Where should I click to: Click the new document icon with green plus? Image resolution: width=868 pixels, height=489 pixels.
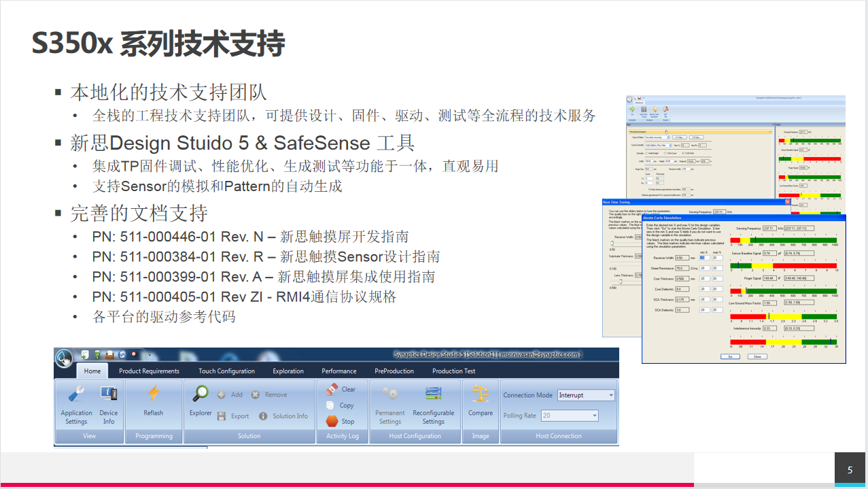(85, 354)
